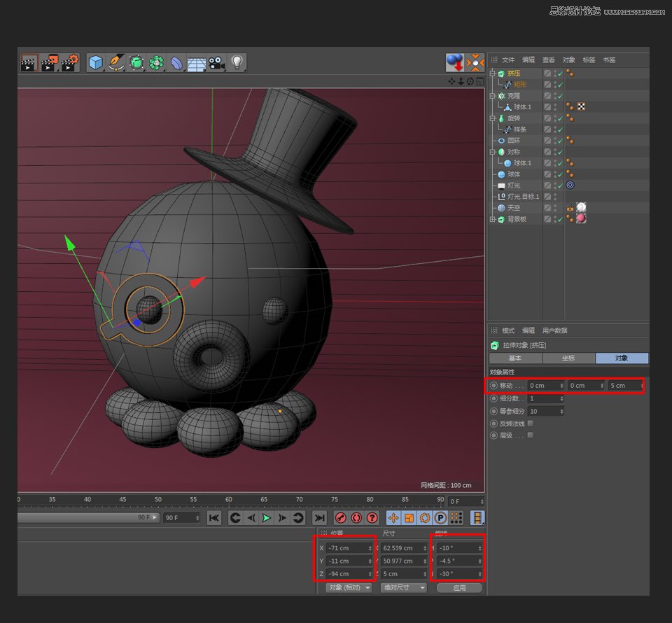Switch to the 坐标 attribute tab

[568, 358]
